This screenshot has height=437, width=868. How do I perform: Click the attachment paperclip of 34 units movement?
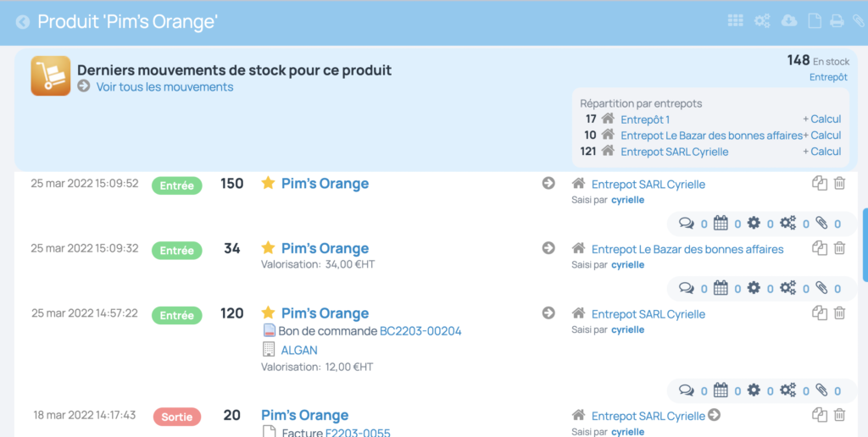coord(821,288)
